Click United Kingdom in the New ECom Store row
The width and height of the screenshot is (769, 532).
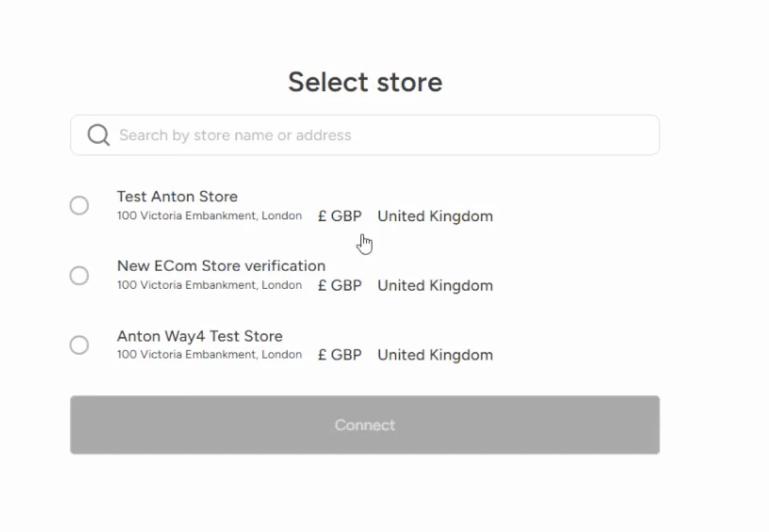[x=435, y=286]
